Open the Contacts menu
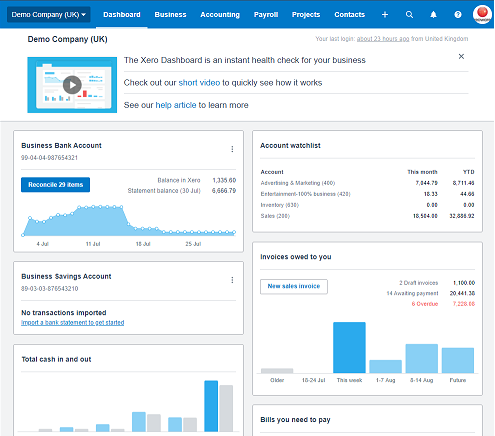495x436 pixels. tap(350, 15)
